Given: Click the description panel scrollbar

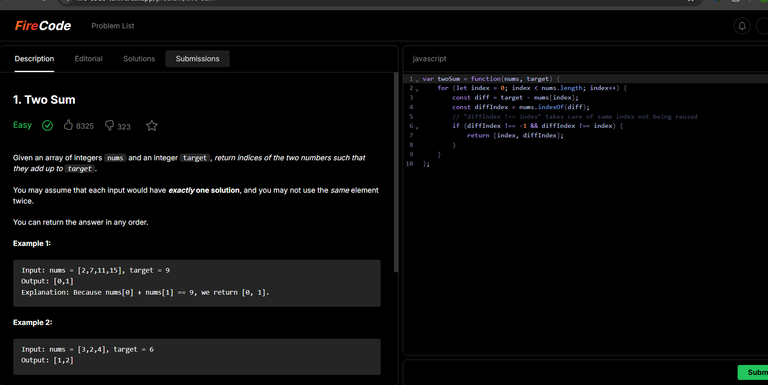Looking at the screenshot, I should (x=396, y=172).
